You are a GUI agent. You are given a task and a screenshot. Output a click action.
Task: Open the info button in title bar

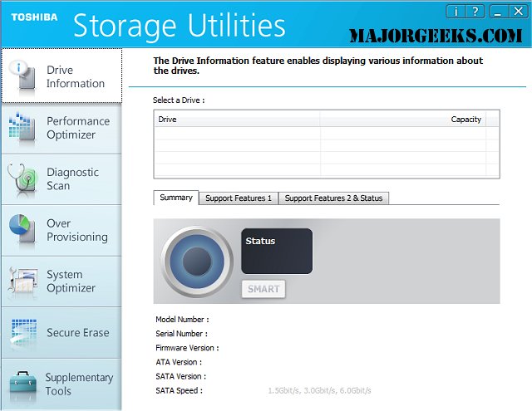pos(456,12)
